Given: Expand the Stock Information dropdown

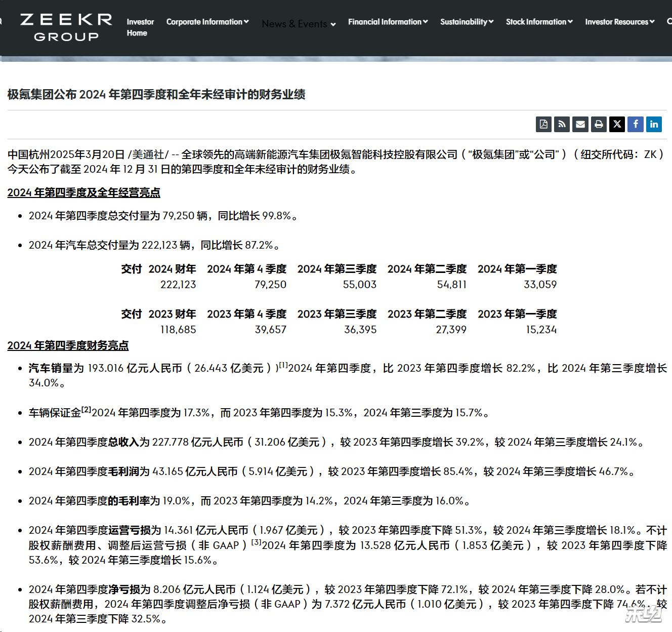Looking at the screenshot, I should pos(539,22).
